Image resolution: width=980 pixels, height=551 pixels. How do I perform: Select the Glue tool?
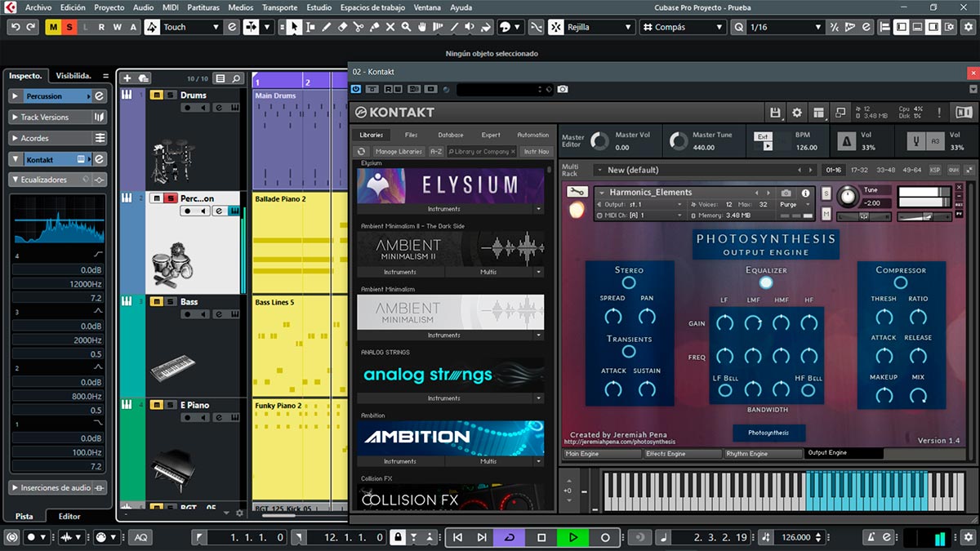coord(375,27)
